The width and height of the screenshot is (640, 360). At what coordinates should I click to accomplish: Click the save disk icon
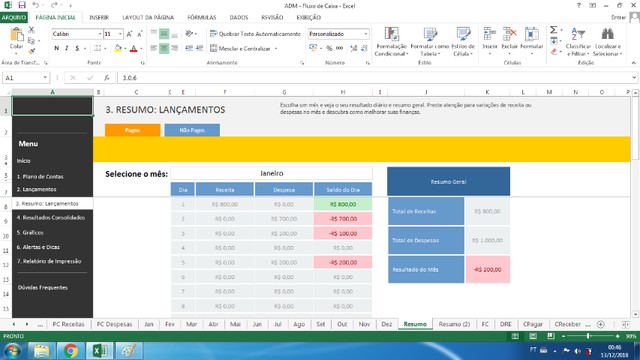pyautogui.click(x=22, y=5)
